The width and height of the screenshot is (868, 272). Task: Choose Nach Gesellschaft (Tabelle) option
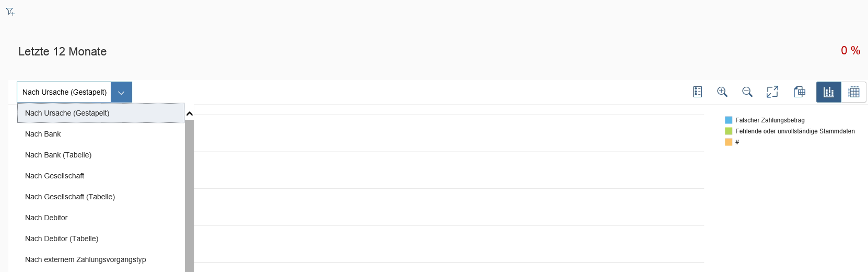click(70, 197)
